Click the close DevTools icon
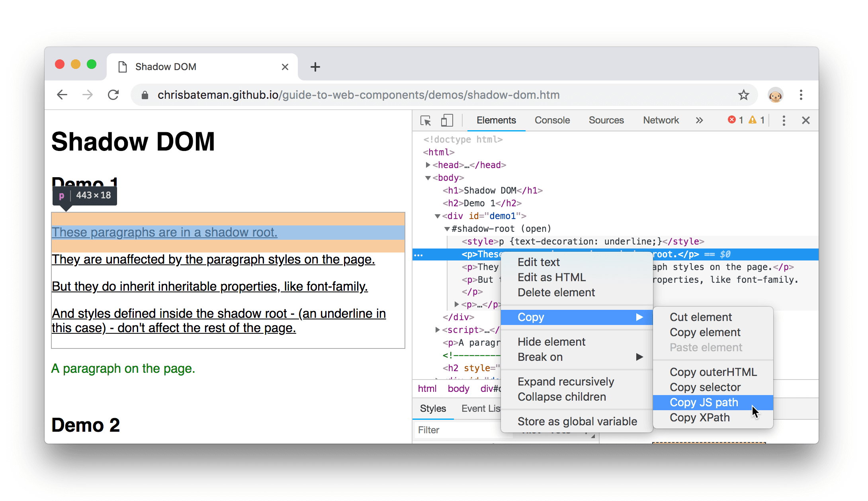 coord(806,120)
